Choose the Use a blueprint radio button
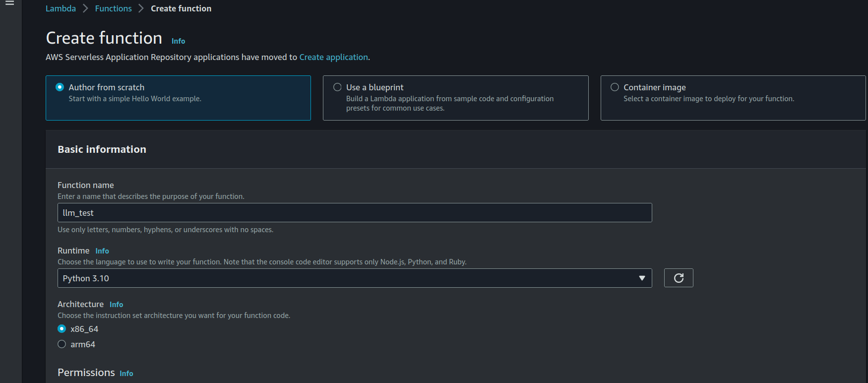 click(337, 87)
